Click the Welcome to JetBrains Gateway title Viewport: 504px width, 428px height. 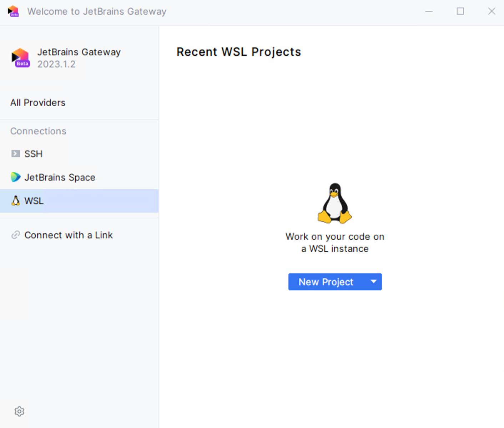point(97,11)
